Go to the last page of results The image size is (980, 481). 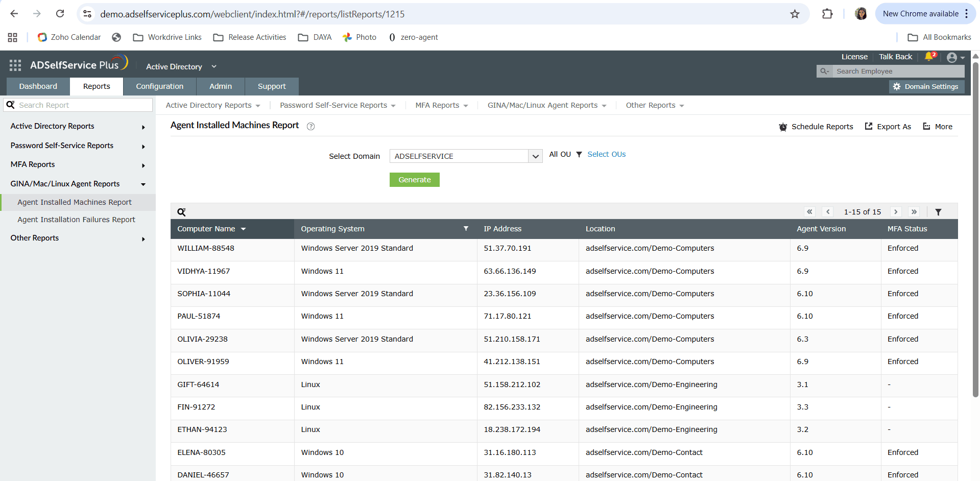pyautogui.click(x=914, y=211)
